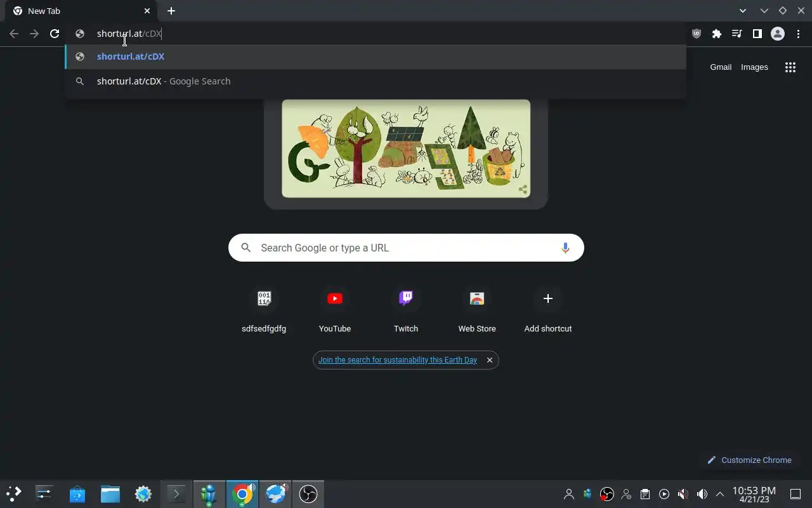
Task: Choose the shorturl.at/cDX Google Search suggestion
Action: tap(376, 81)
